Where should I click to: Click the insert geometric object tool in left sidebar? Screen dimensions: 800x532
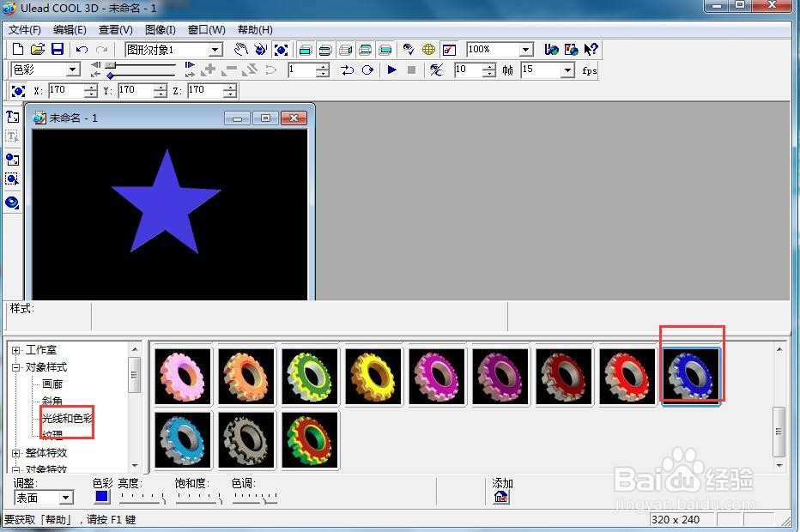pyautogui.click(x=12, y=203)
